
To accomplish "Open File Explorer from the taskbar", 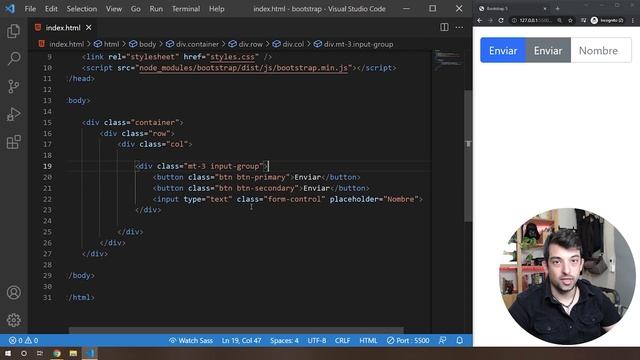I will (x=73, y=353).
